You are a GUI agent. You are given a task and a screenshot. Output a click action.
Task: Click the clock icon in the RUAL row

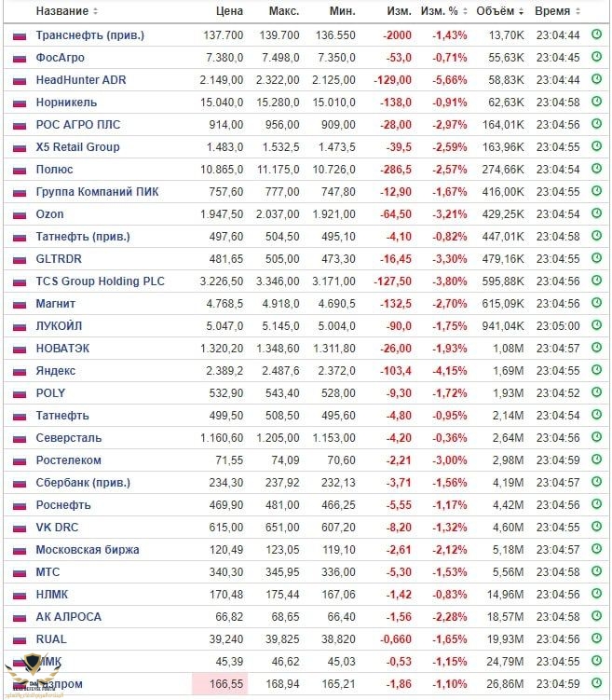coord(597,638)
